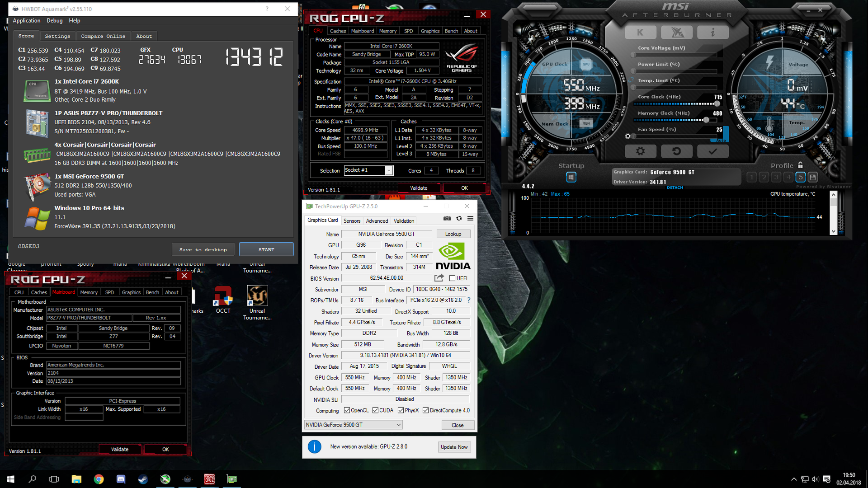Viewport: 868px width, 488px height.
Task: Click the GPU-Z BIOS export share icon
Action: (x=439, y=278)
